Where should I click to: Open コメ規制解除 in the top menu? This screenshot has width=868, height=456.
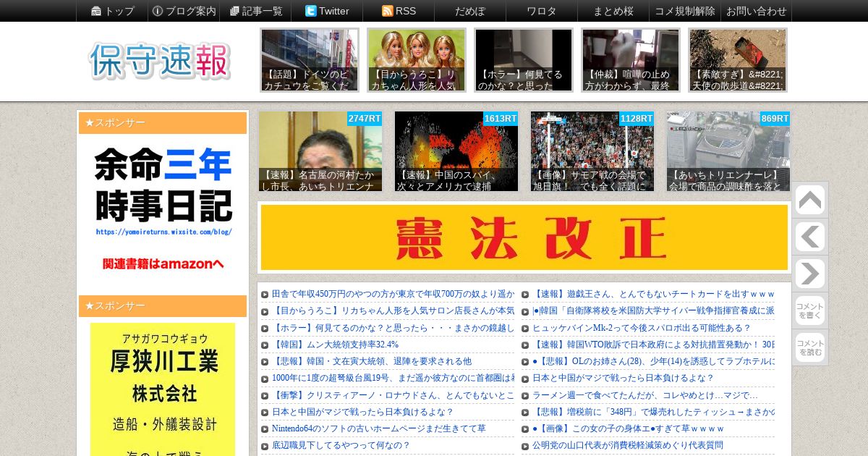pyautogui.click(x=685, y=11)
